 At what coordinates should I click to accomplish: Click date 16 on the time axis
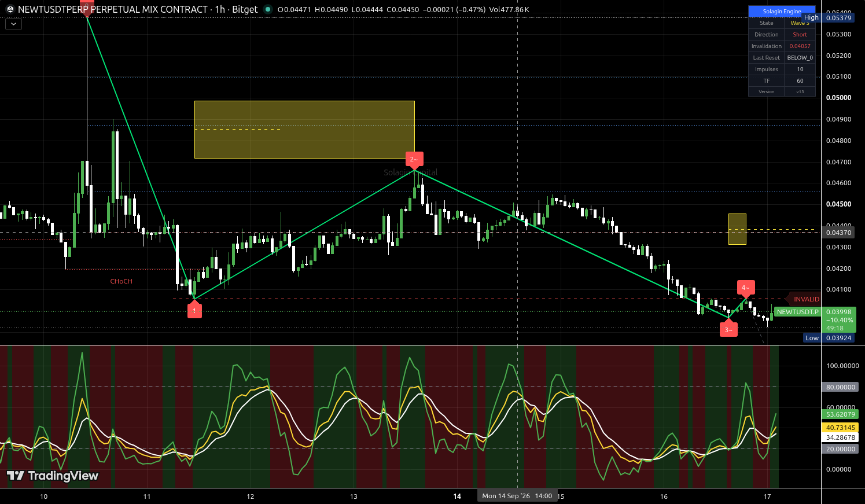[x=664, y=496]
